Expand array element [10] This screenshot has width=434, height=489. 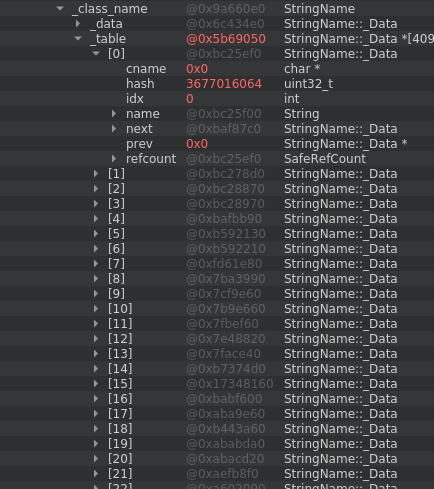96,309
